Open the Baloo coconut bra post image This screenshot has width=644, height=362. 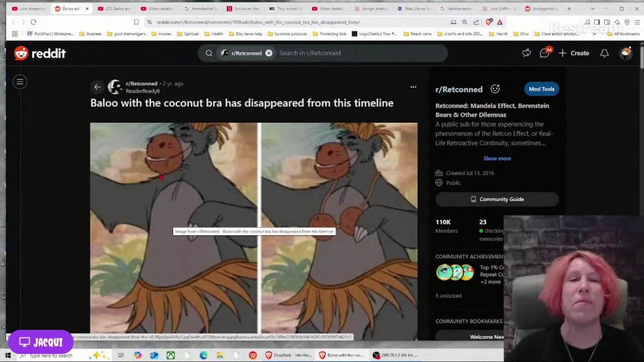click(x=254, y=231)
